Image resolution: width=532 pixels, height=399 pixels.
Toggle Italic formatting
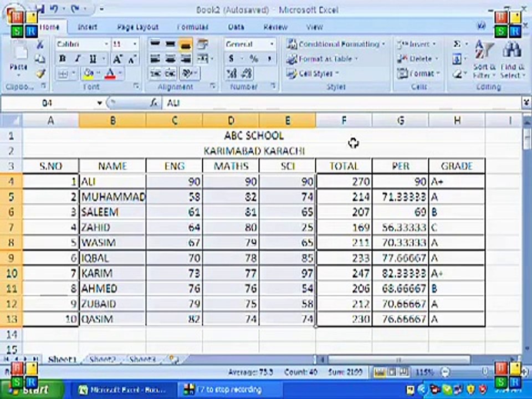pos(78,59)
